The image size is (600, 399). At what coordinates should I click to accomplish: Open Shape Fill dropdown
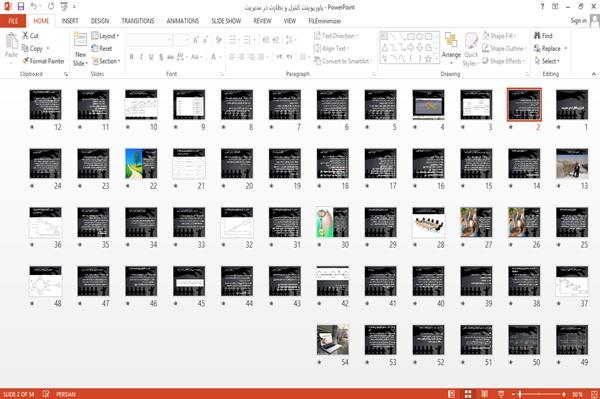[x=499, y=36]
